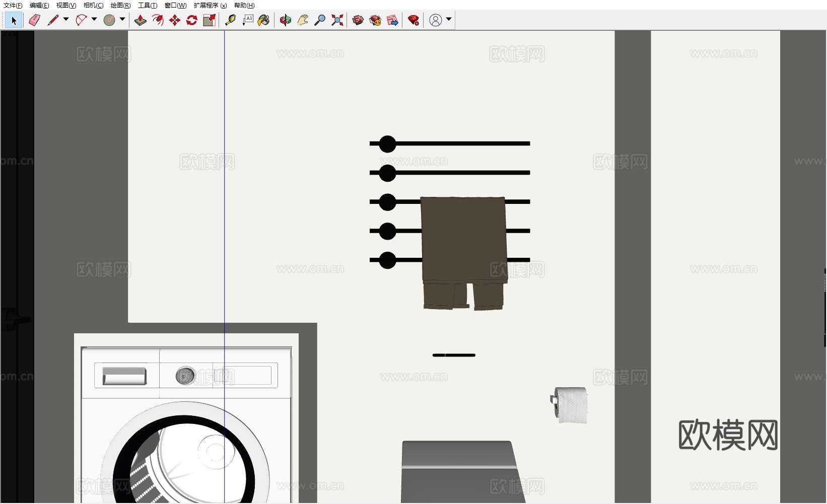Select the Circle shape tool

[x=109, y=20]
